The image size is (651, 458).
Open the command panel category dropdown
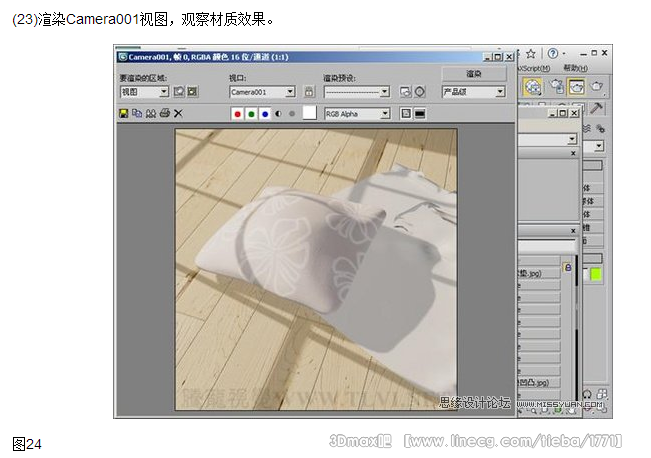point(598,146)
